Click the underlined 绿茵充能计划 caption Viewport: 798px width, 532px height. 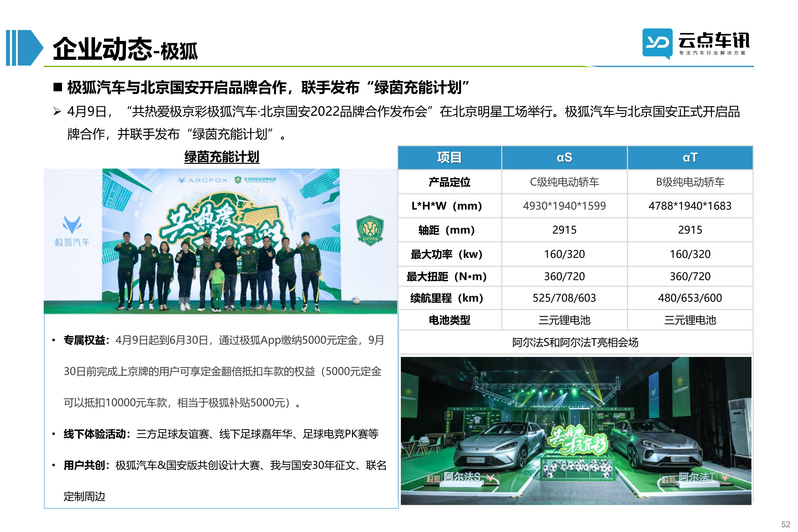pyautogui.click(x=222, y=157)
